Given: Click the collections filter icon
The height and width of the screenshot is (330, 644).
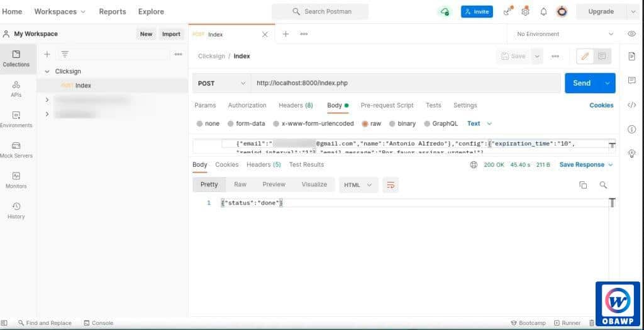Looking at the screenshot, I should tap(65, 54).
